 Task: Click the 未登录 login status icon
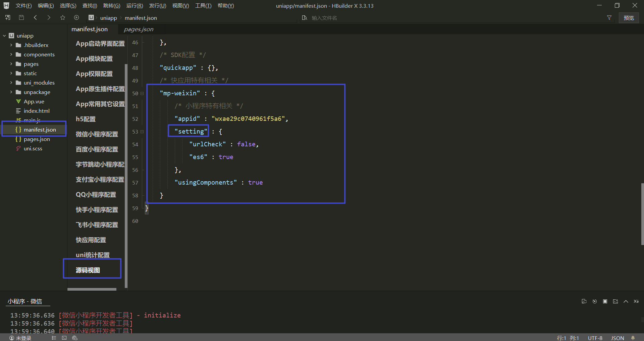pyautogui.click(x=12, y=338)
